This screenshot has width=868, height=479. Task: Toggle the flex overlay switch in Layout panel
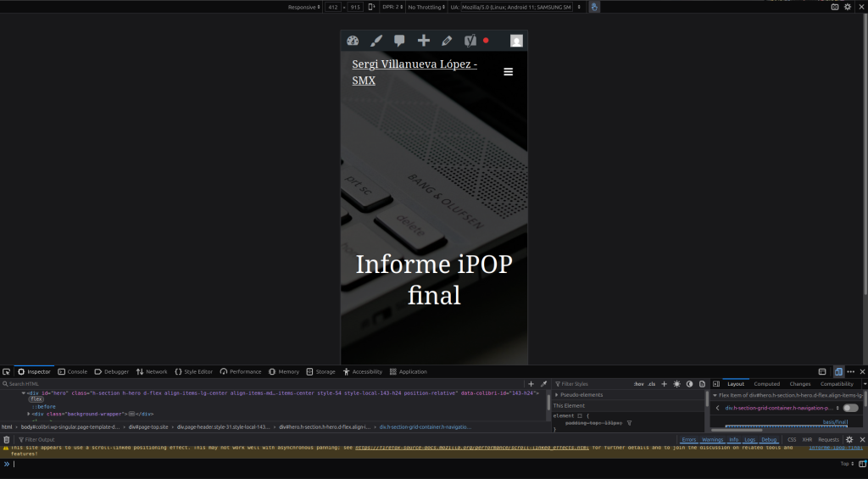pos(850,408)
